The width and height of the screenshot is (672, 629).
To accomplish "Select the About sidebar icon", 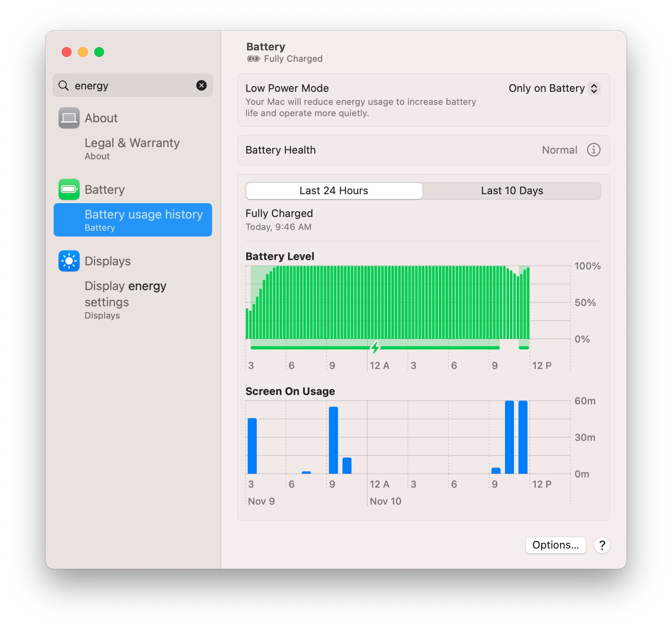I will coord(69,118).
